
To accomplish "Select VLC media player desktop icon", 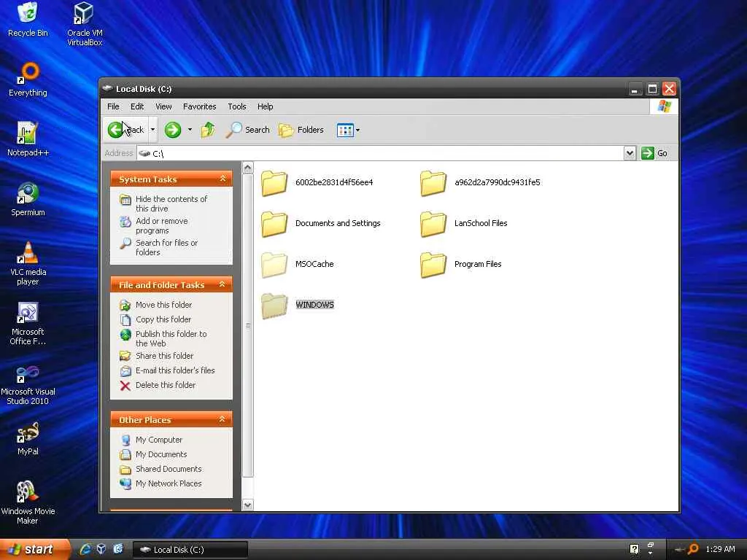I will (x=28, y=263).
